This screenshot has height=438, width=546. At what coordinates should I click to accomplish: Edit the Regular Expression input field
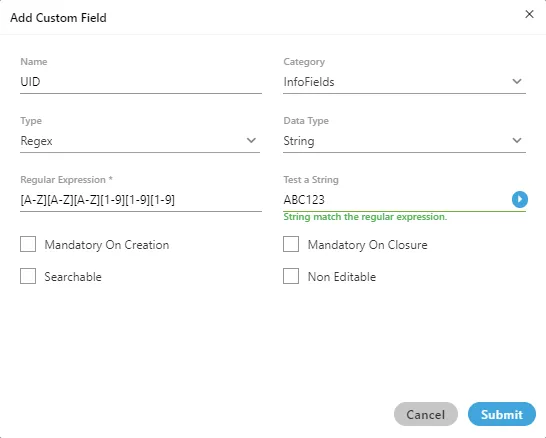[x=141, y=200]
